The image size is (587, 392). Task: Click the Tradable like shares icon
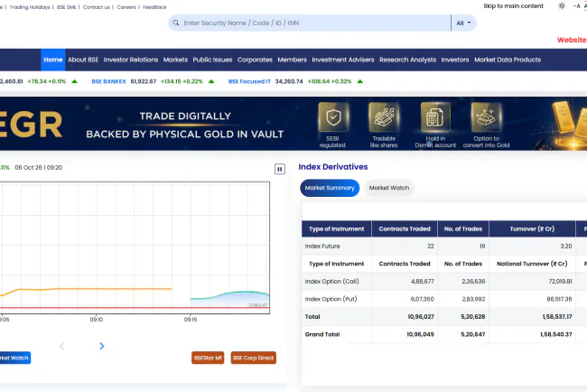pos(384,117)
